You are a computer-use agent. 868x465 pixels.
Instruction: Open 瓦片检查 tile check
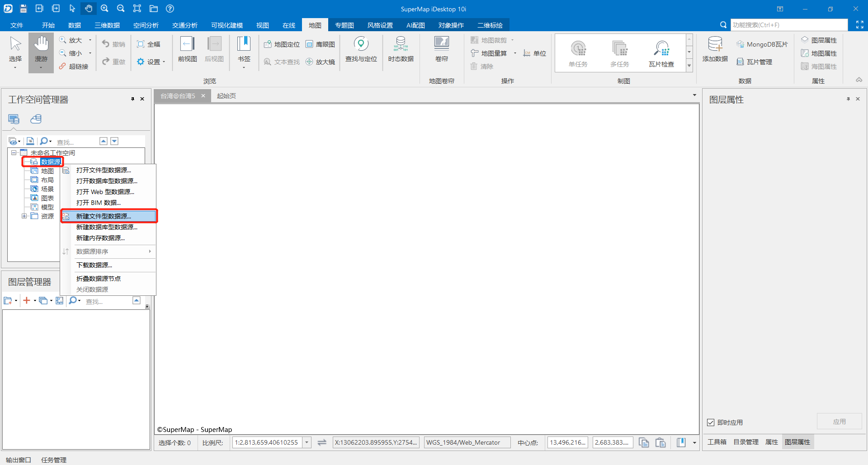click(661, 53)
